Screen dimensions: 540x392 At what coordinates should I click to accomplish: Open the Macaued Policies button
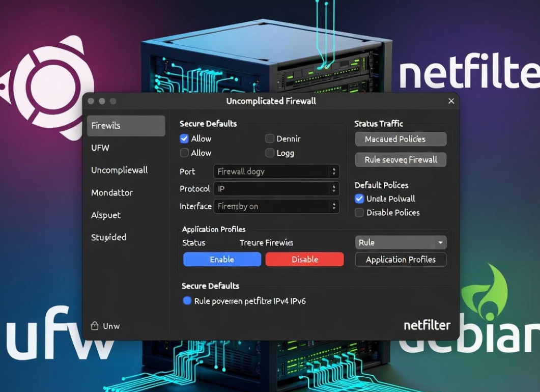pyautogui.click(x=401, y=139)
